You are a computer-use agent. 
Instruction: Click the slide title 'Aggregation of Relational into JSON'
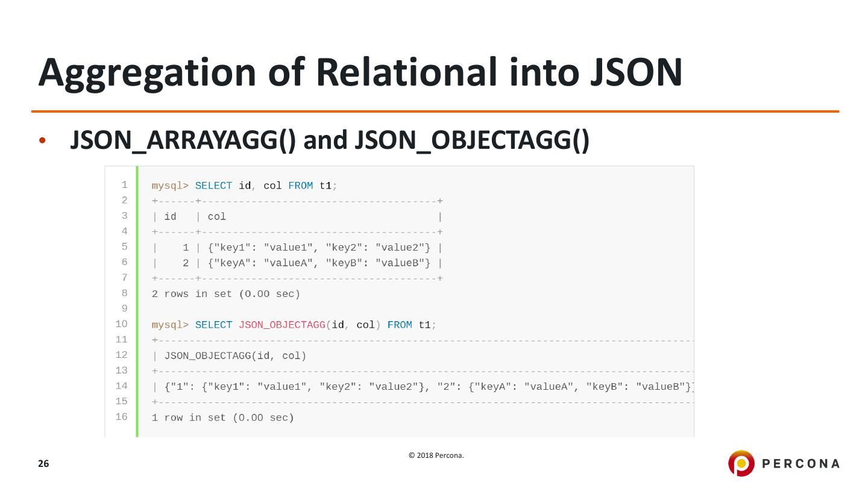coord(360,72)
